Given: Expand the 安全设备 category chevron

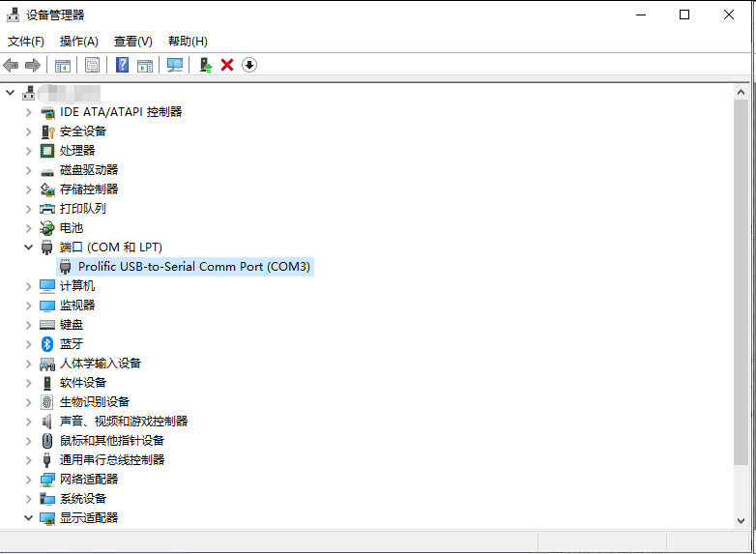Looking at the screenshot, I should point(28,131).
